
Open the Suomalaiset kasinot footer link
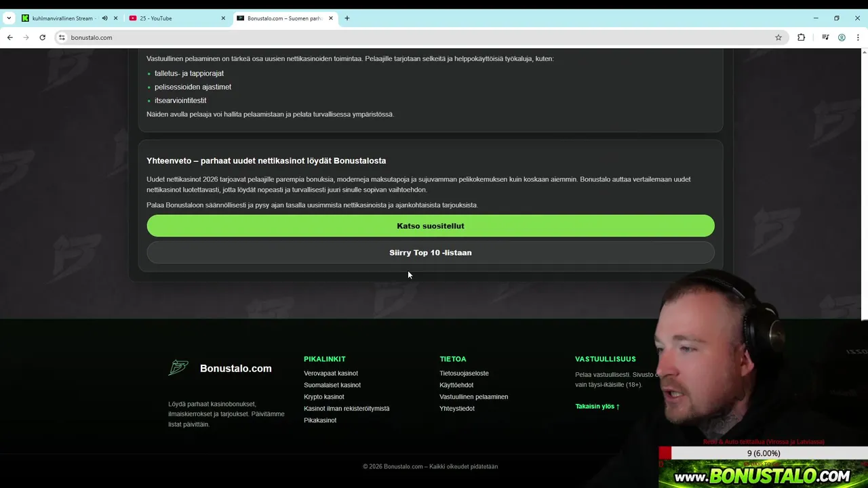tap(332, 385)
